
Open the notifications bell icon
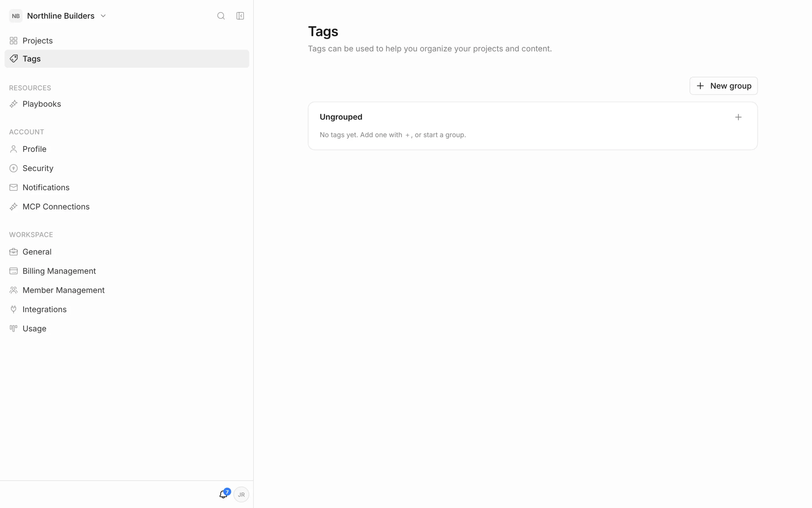pyautogui.click(x=223, y=494)
